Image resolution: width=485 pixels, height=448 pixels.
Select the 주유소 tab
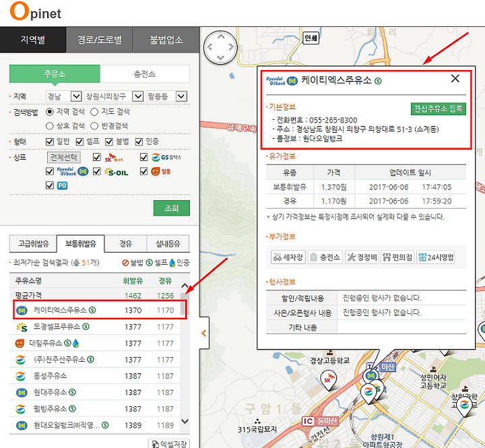click(55, 73)
